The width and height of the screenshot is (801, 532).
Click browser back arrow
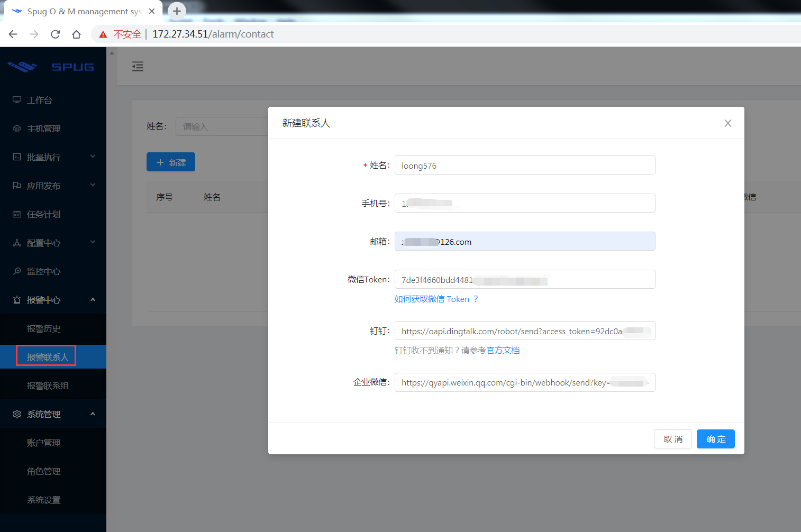(x=13, y=34)
